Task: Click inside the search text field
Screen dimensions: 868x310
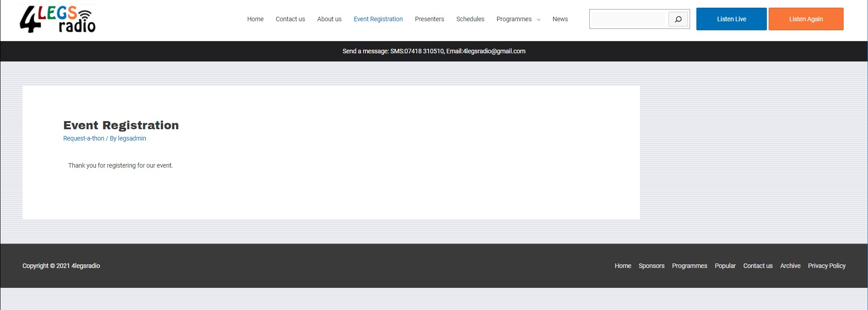Action: pyautogui.click(x=629, y=19)
